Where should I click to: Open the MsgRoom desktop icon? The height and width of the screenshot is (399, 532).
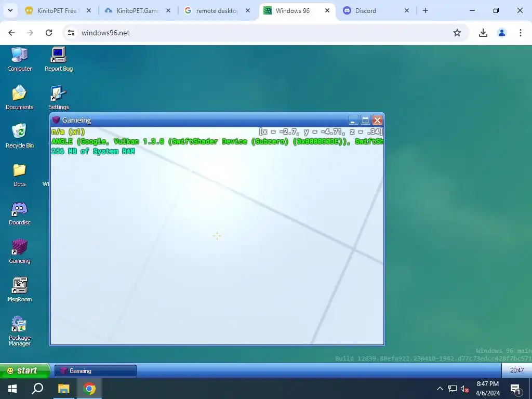(19, 289)
